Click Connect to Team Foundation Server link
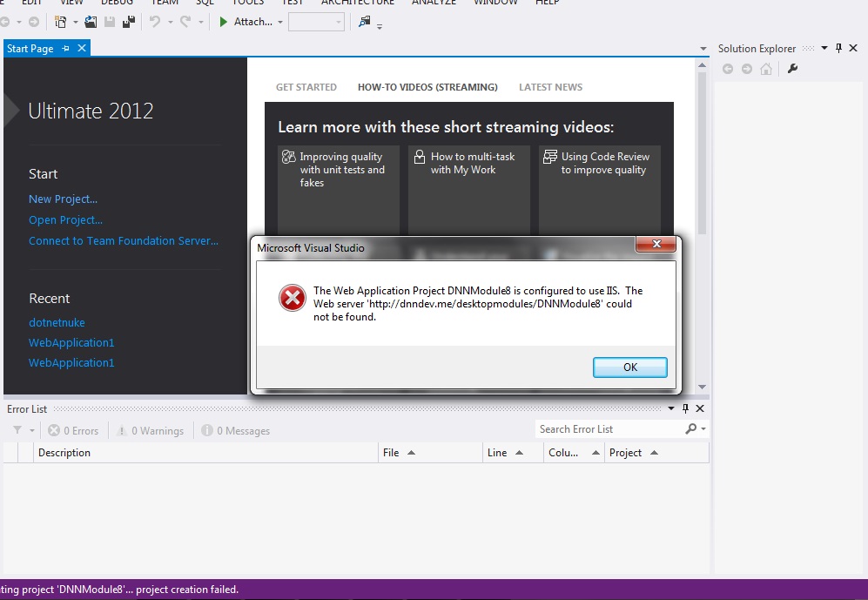 click(x=124, y=240)
